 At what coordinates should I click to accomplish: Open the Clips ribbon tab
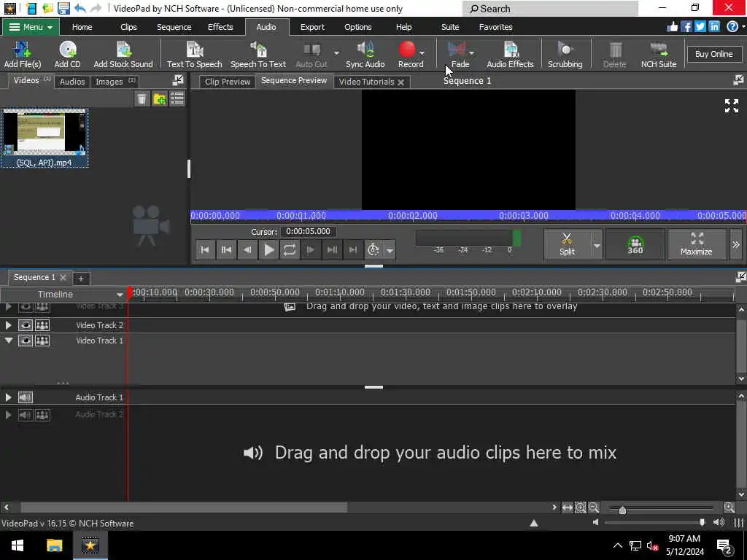tap(128, 27)
